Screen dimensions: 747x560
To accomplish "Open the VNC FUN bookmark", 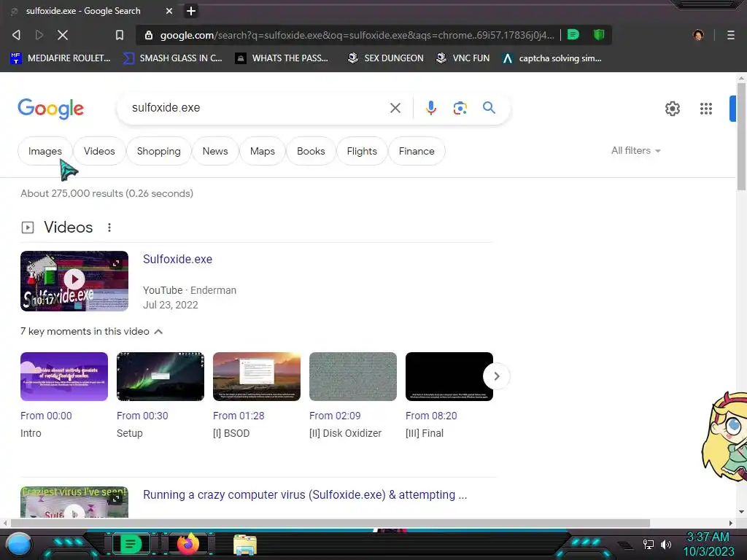I will (463, 58).
